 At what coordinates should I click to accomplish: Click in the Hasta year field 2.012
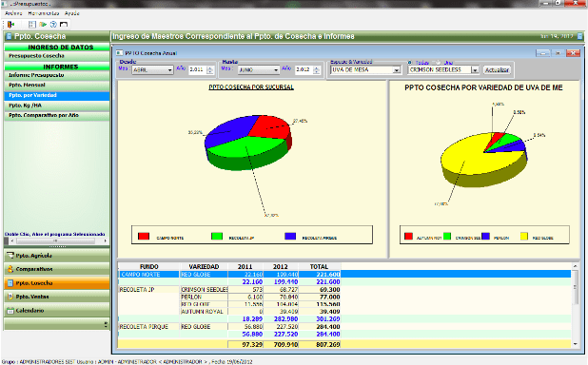tap(304, 70)
